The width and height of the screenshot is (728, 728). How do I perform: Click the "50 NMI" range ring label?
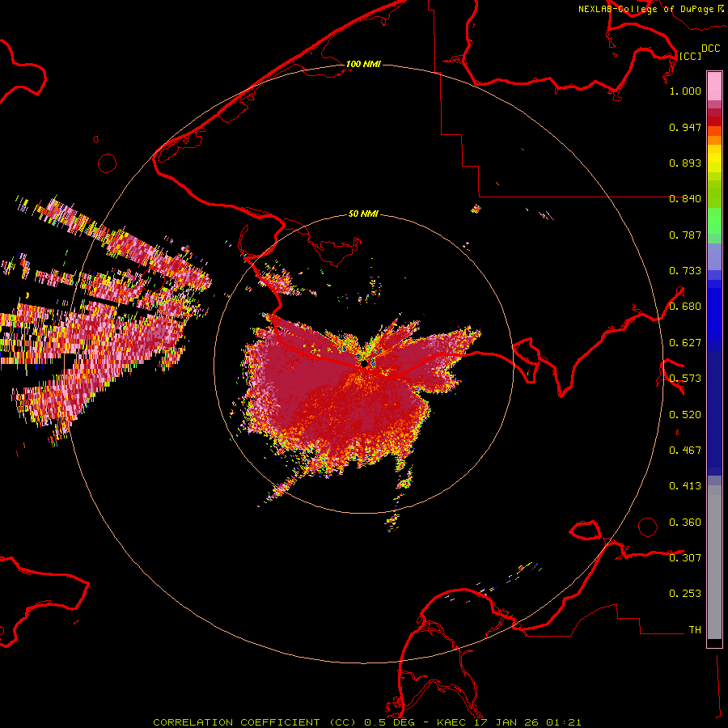(x=363, y=214)
